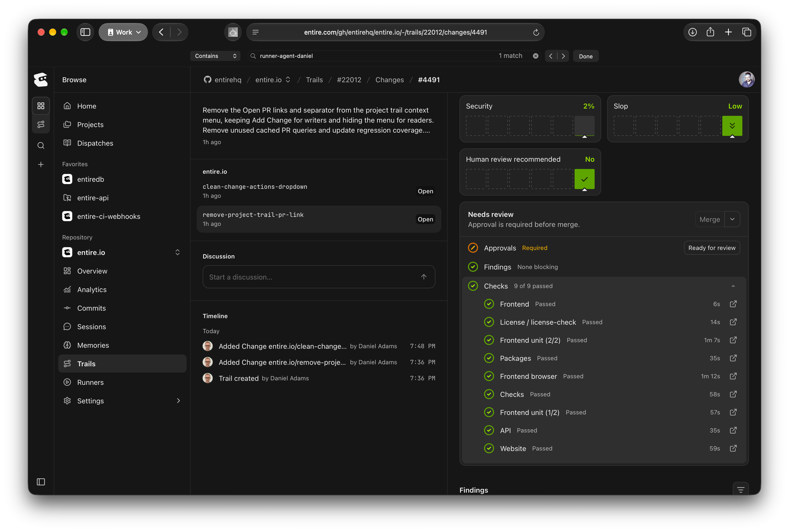
Task: Submit discussion with the up-arrow icon
Action: [424, 277]
